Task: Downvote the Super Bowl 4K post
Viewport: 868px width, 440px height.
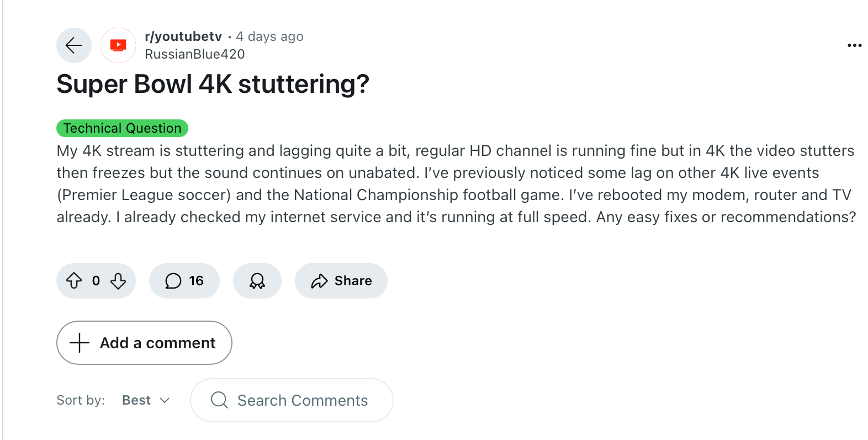Action: [118, 281]
